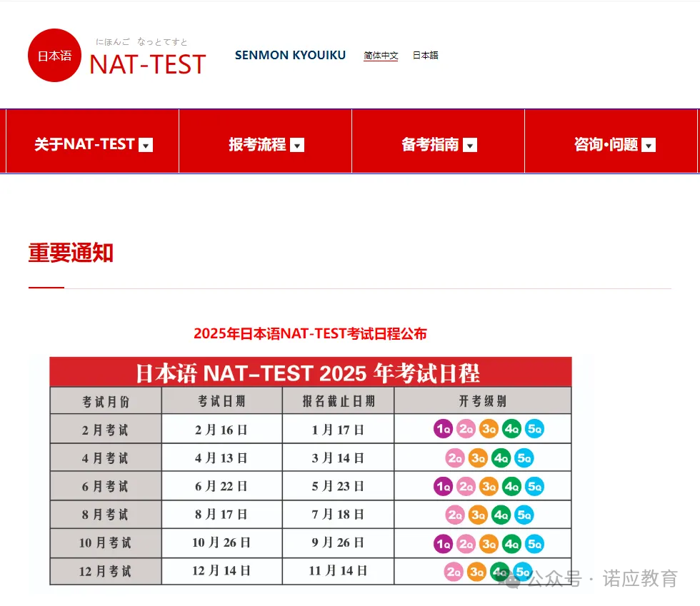Image resolution: width=700 pixels, height=606 pixels.
Task: Click the 4Q badge in 6月考试 row
Action: coord(511,486)
